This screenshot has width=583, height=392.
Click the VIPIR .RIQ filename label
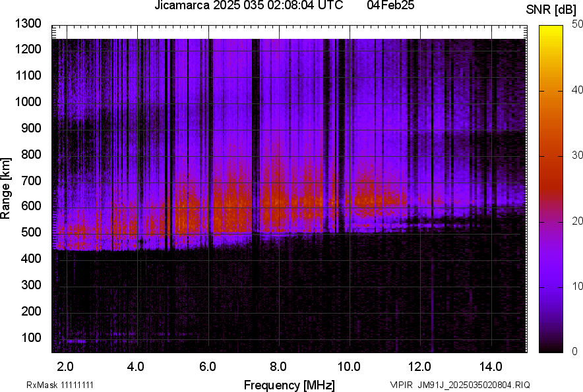[460, 385]
